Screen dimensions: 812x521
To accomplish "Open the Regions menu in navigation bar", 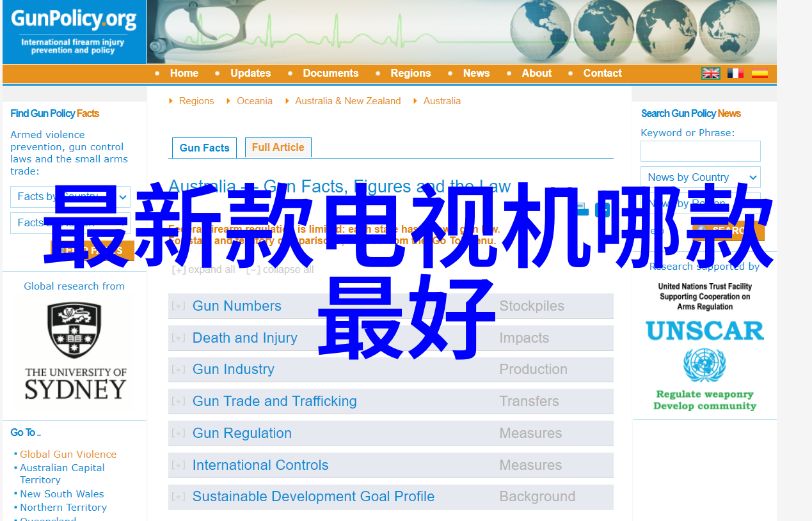I will coord(410,74).
